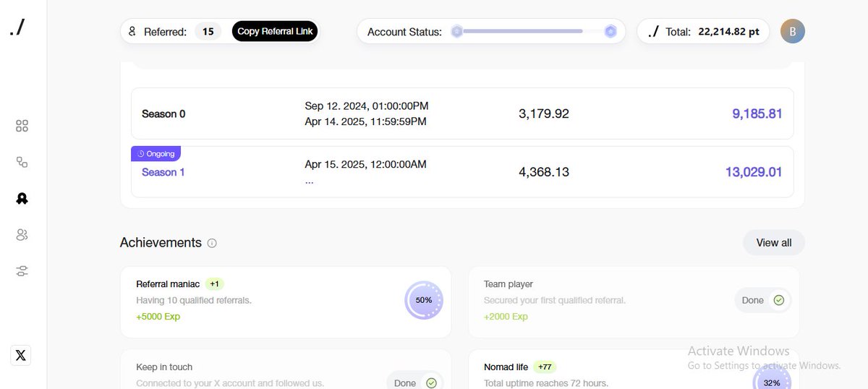Open the Season 1 link
The width and height of the screenshot is (868, 389).
coord(163,172)
